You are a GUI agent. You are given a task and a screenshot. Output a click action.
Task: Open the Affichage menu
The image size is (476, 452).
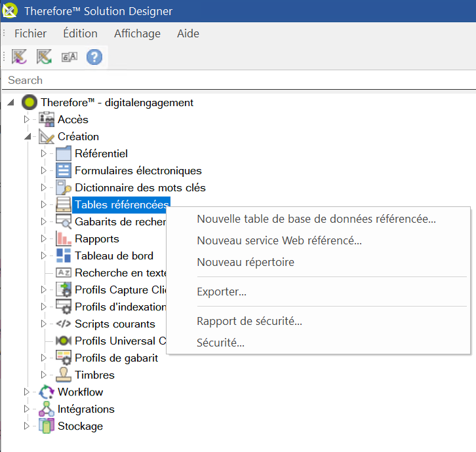coord(137,33)
